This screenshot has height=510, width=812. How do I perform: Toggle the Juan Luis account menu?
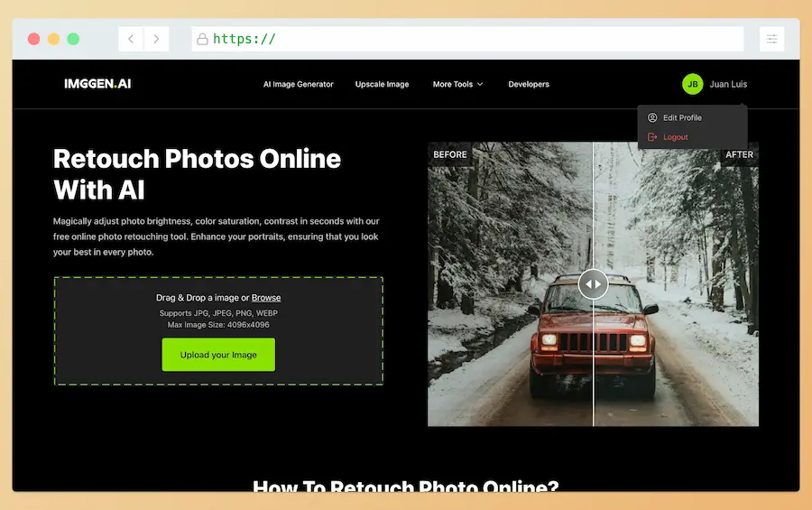coord(728,84)
